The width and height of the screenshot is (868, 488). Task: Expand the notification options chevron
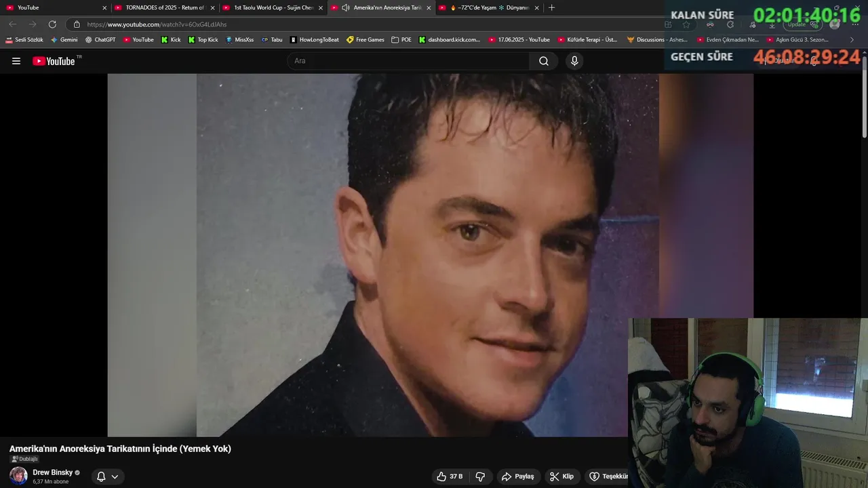115,476
